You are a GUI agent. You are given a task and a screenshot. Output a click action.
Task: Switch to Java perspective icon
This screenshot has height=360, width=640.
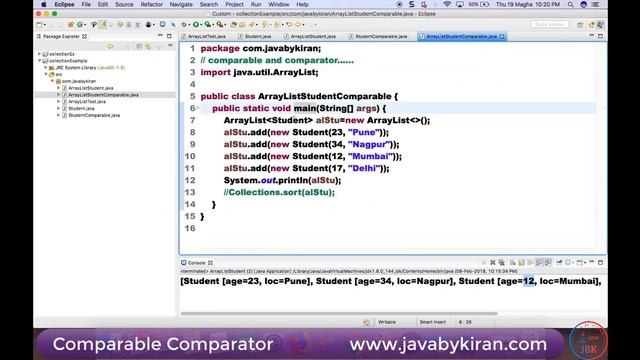click(x=592, y=25)
